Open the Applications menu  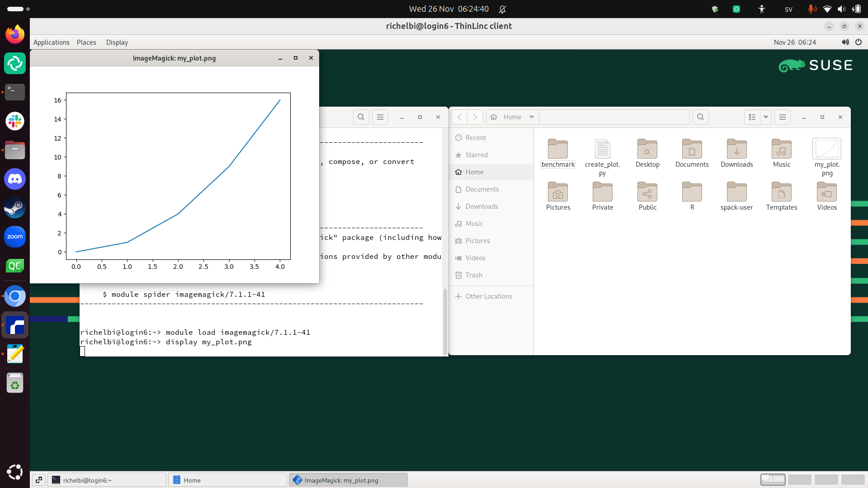coord(51,42)
